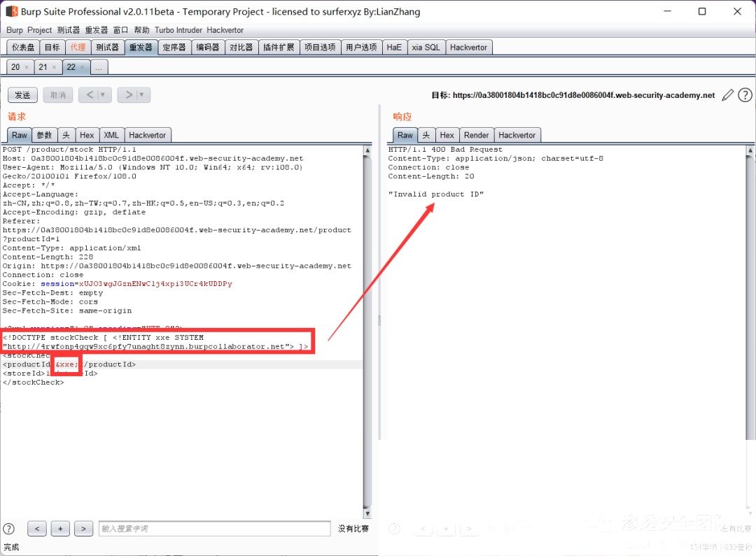Select request XML tab

(x=111, y=135)
